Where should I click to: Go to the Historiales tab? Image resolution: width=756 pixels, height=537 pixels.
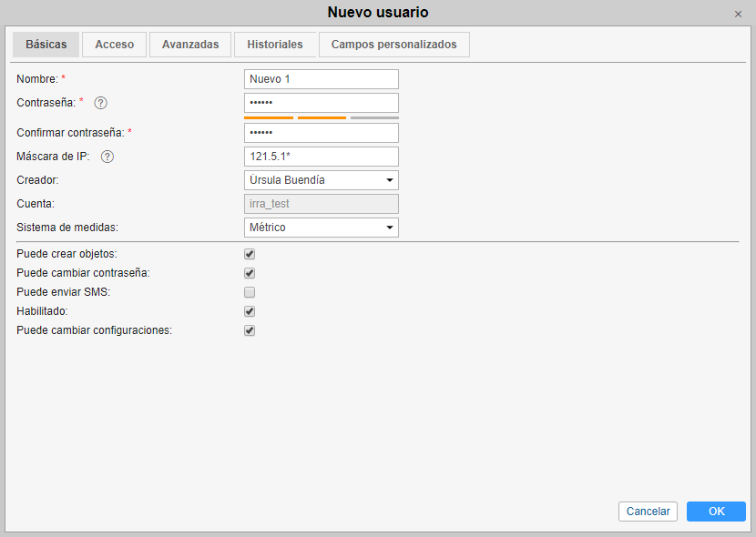click(x=275, y=45)
